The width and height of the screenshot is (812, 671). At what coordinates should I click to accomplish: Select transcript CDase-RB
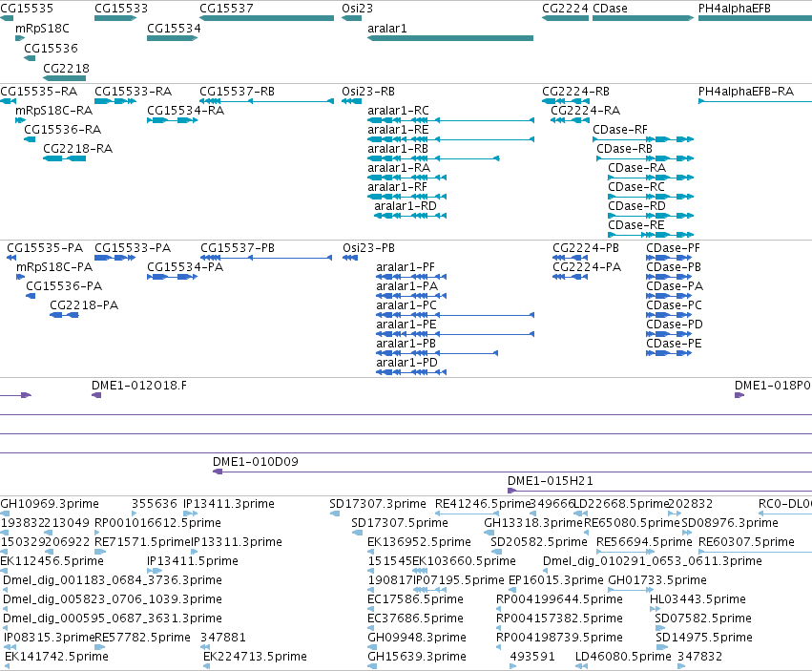(x=645, y=158)
